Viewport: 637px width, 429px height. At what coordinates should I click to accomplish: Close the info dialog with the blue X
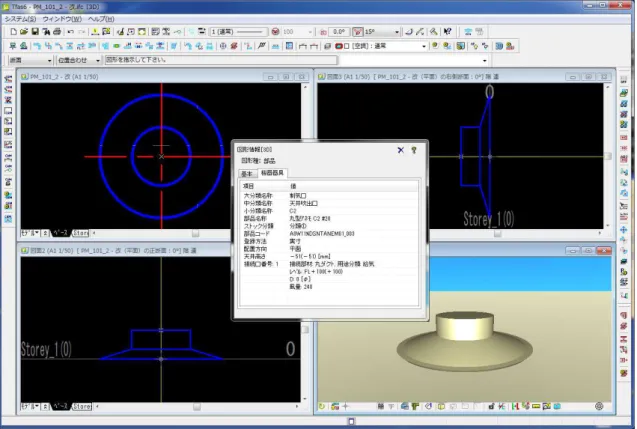tap(401, 150)
